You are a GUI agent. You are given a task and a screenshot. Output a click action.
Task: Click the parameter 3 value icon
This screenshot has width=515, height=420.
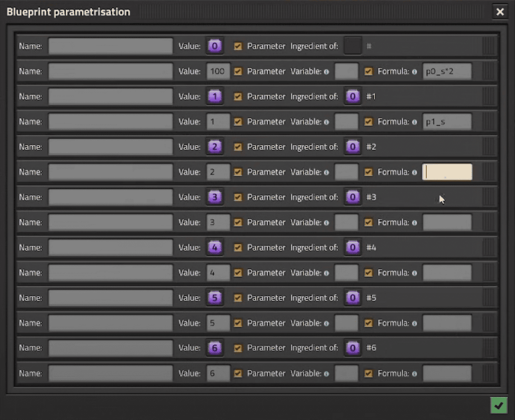pyautogui.click(x=215, y=197)
